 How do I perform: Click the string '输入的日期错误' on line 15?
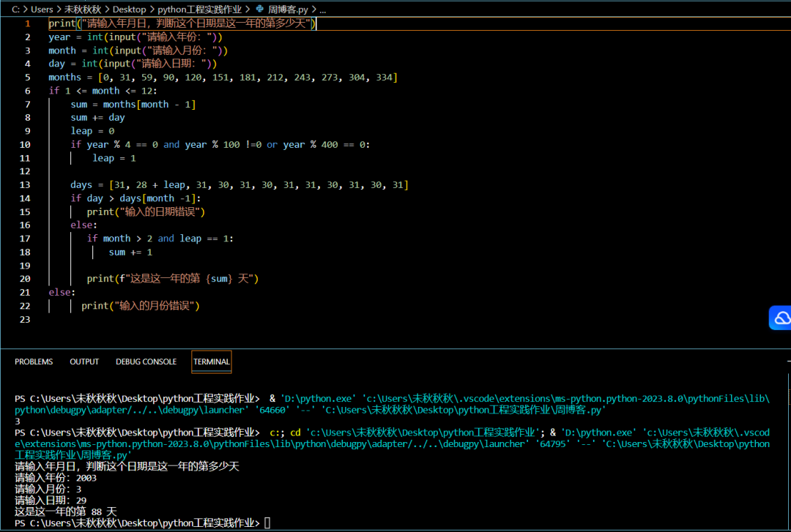click(160, 211)
